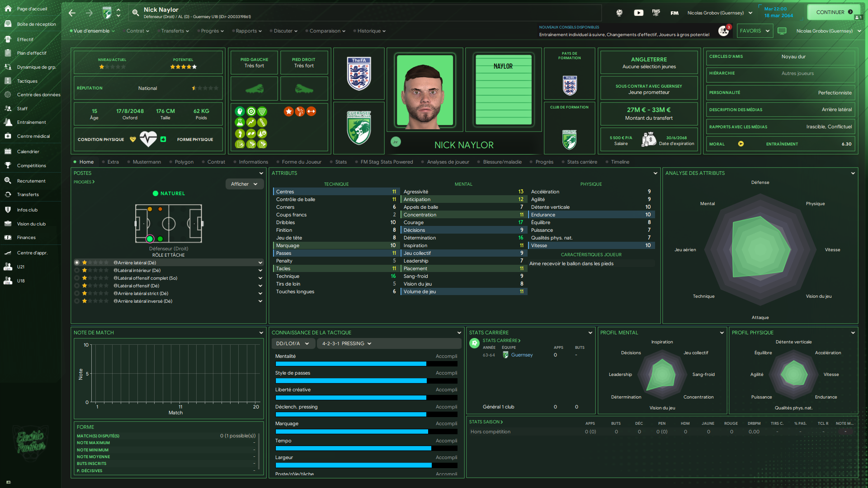Switch to the Polygon tab

click(x=184, y=162)
